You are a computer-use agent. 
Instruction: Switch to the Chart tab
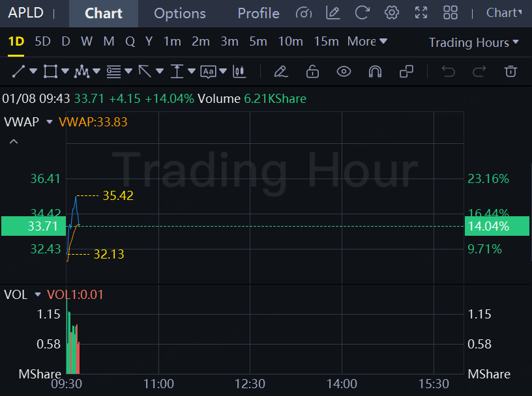[x=104, y=14]
